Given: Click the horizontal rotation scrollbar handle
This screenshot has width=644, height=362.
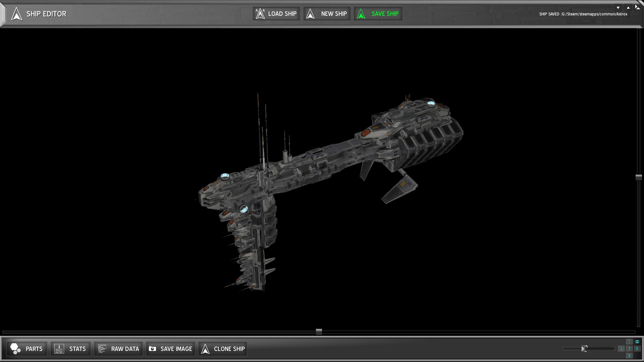Looking at the screenshot, I should [319, 332].
